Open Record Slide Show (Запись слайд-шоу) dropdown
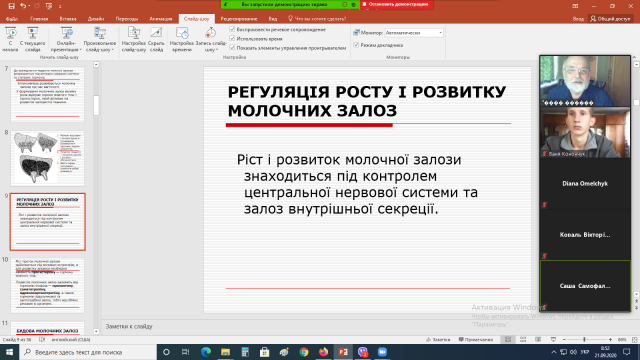The width and height of the screenshot is (640, 360). coord(211,39)
